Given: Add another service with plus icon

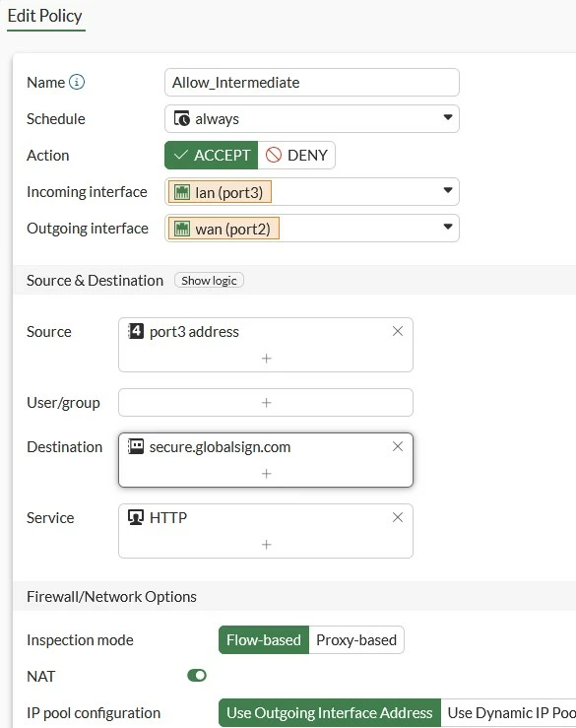Looking at the screenshot, I should click(267, 544).
